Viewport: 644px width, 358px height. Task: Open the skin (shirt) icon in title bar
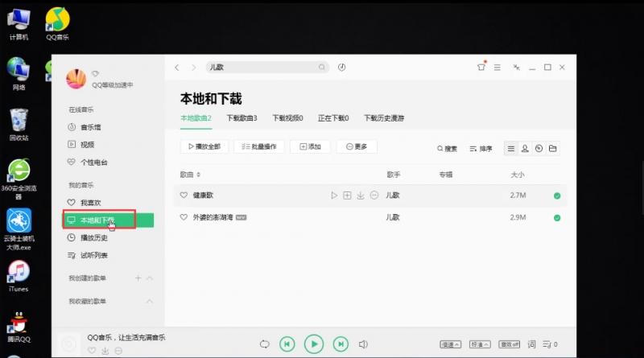pos(481,67)
